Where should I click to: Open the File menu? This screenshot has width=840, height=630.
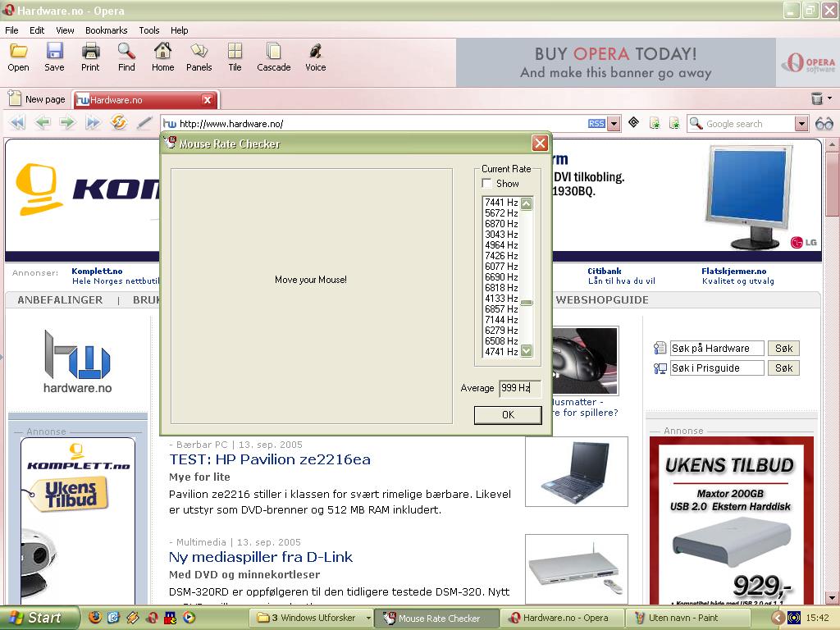tap(11, 30)
